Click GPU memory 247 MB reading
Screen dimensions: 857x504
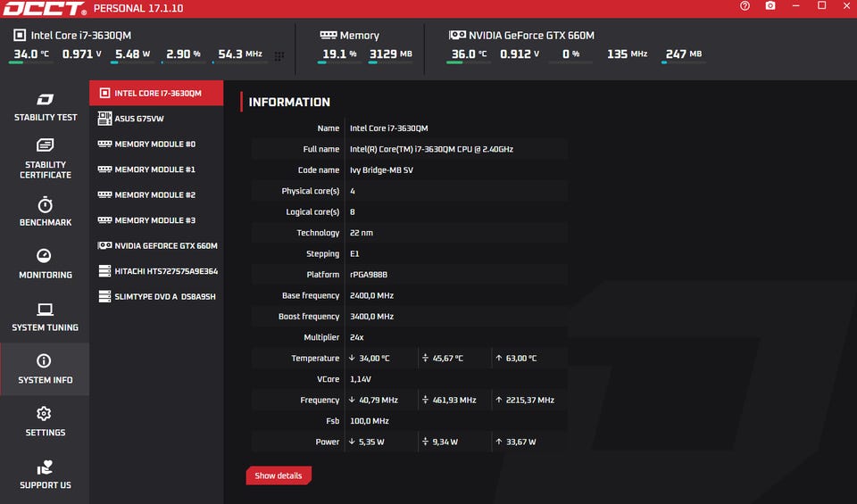[x=683, y=54]
